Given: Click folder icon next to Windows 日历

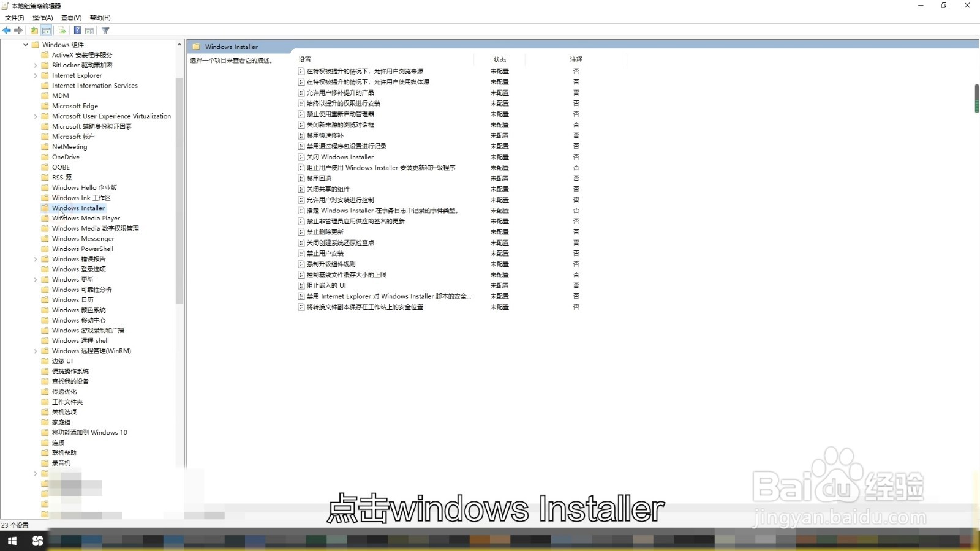Looking at the screenshot, I should (x=45, y=300).
